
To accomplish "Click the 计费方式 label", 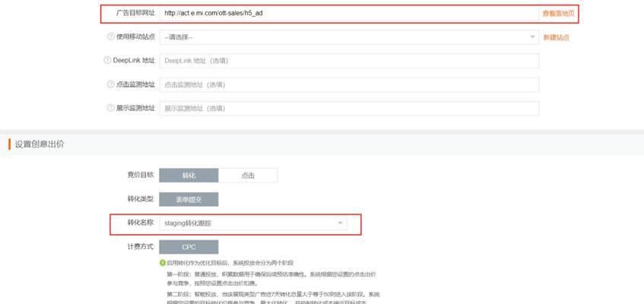I will pos(141,247).
